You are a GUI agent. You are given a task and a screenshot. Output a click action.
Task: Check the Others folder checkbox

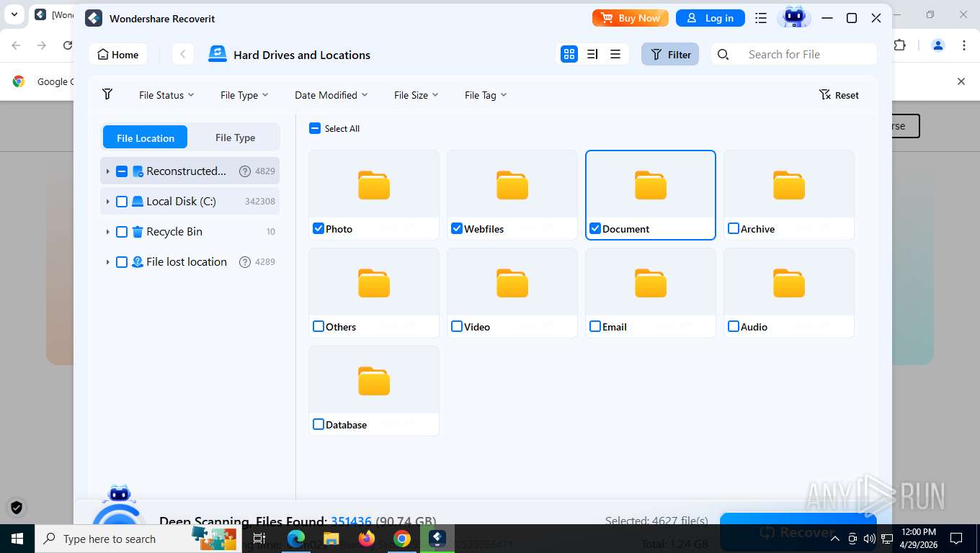[318, 326]
